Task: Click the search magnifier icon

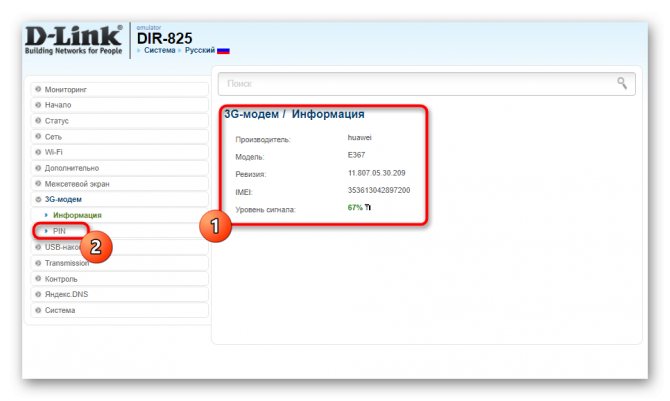Action: tap(622, 83)
